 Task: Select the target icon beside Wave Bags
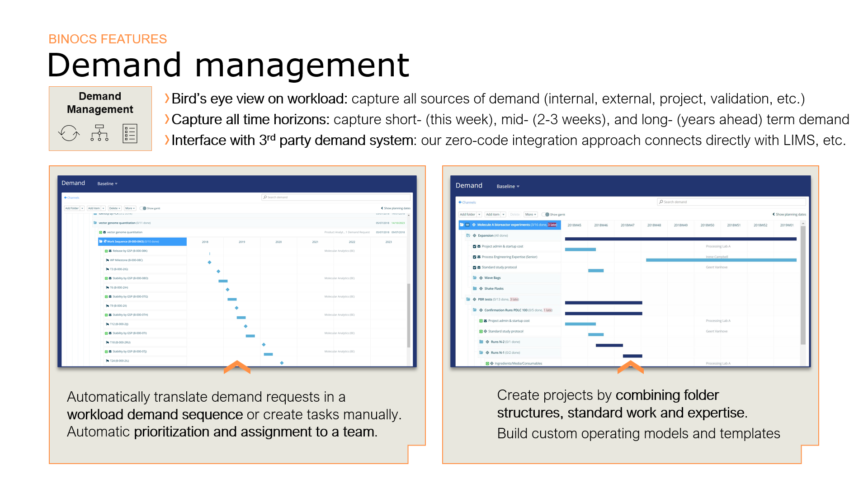click(481, 278)
